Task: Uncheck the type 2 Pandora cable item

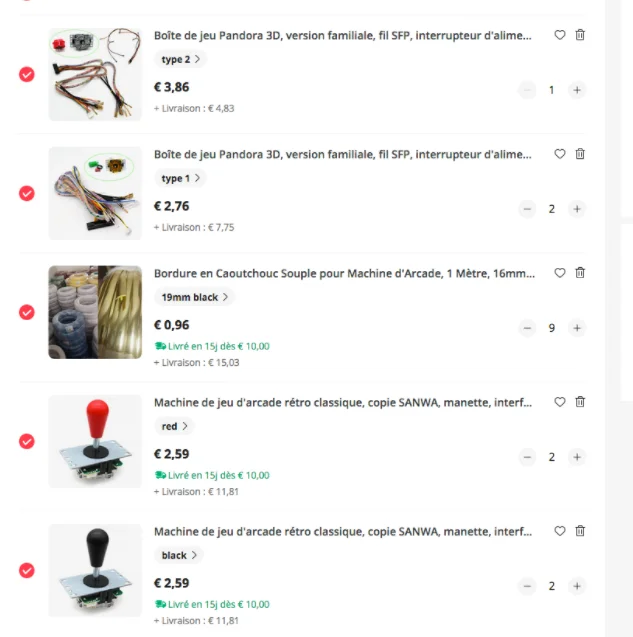Action: [27, 74]
